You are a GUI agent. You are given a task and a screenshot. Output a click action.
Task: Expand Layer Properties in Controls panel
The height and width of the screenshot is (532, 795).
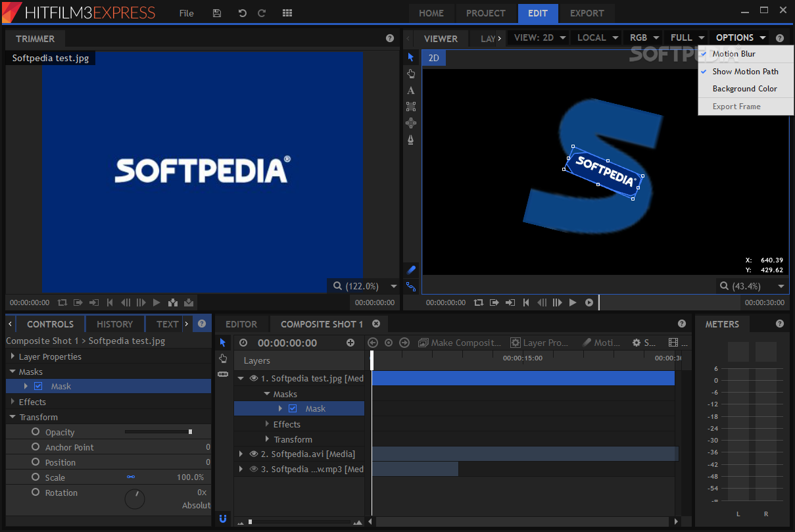click(x=13, y=356)
